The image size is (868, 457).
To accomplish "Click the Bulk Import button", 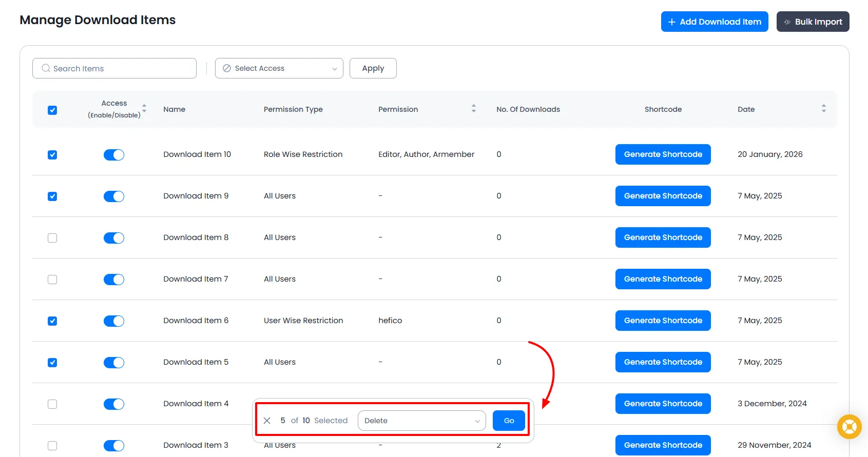I will (813, 22).
